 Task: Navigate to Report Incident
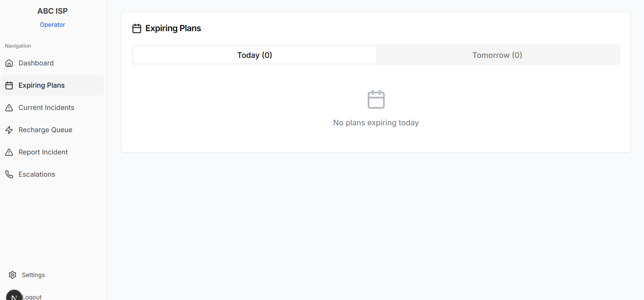[43, 152]
